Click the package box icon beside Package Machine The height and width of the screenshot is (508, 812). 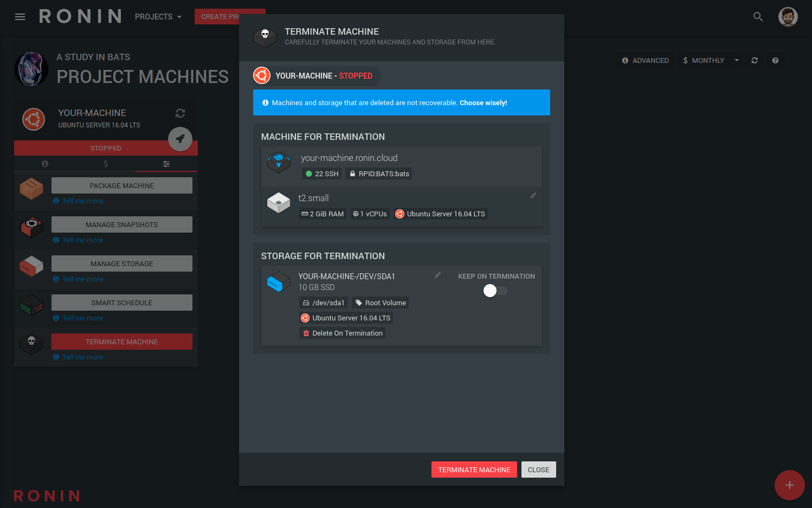31,189
